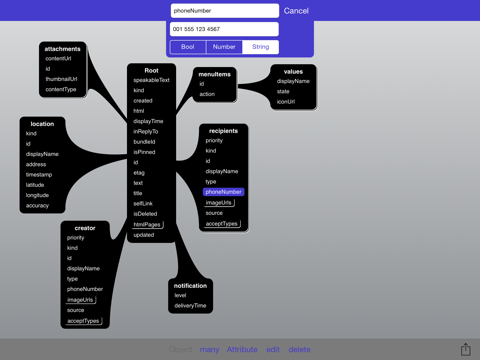Select created attribute in Root
The height and width of the screenshot is (360, 480).
coord(143,101)
